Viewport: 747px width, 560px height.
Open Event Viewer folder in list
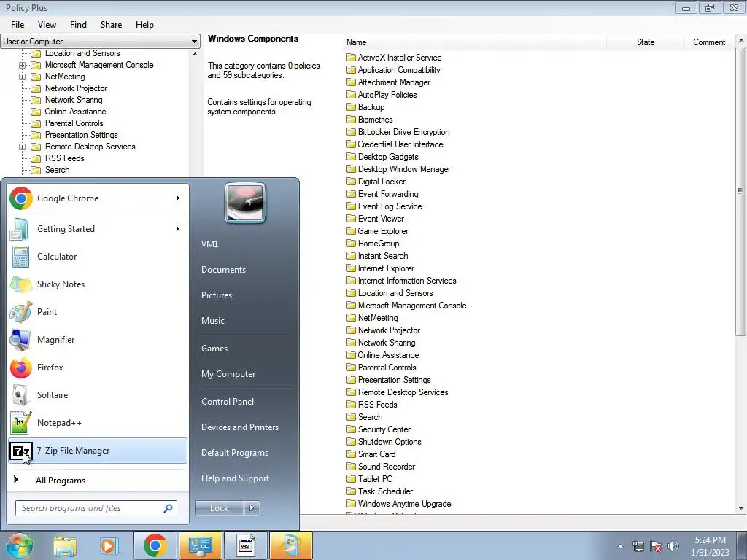375,219
